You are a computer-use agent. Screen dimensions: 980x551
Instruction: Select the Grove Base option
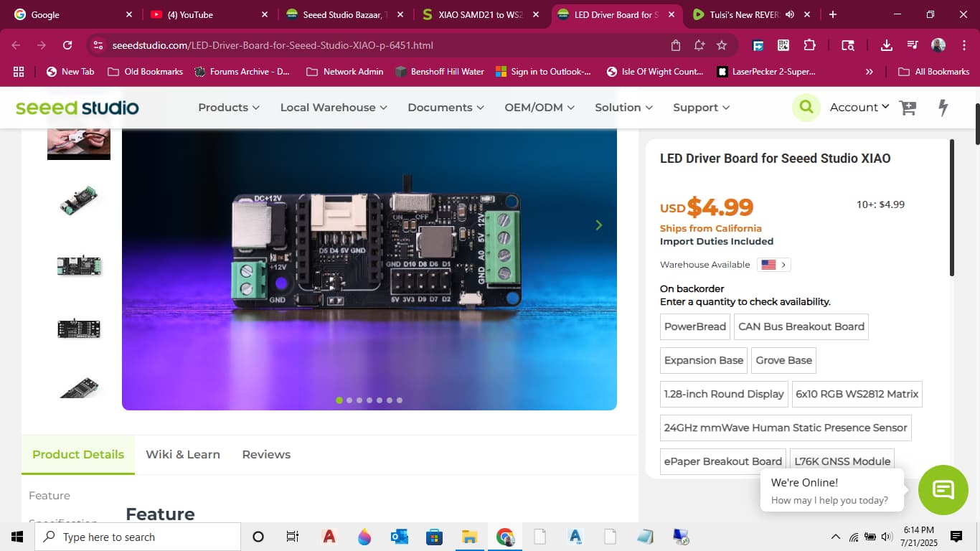coord(783,360)
